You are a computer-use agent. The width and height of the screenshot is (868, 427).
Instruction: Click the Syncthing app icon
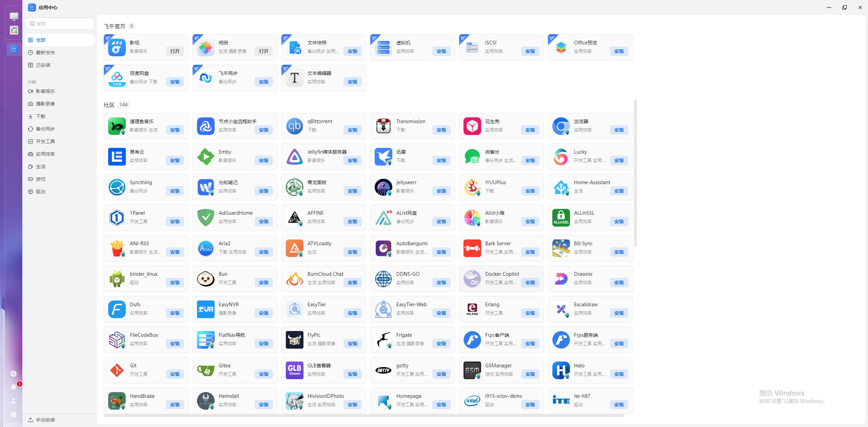tap(117, 187)
